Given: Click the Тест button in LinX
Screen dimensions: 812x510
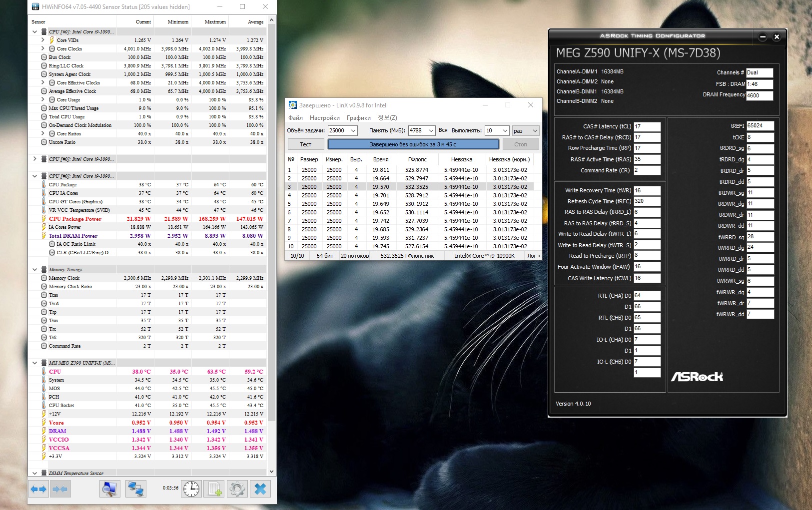Looking at the screenshot, I should [305, 144].
